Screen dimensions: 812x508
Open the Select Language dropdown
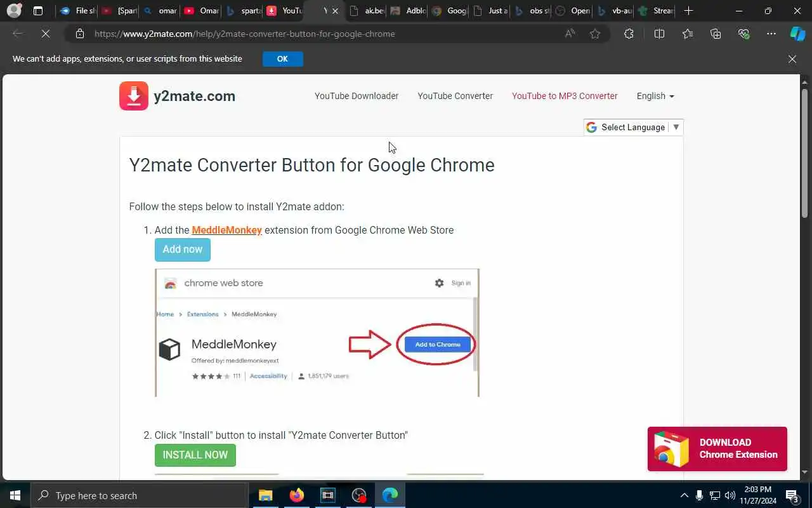[633, 127]
